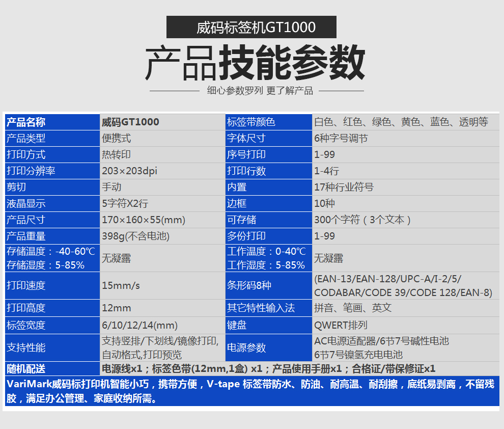504x429 pixels.
Task: Select the 键盘 label cell
Action: pos(268,325)
